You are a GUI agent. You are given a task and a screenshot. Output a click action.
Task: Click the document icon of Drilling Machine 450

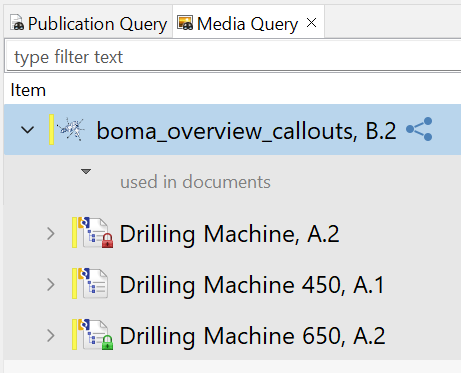coord(93,283)
